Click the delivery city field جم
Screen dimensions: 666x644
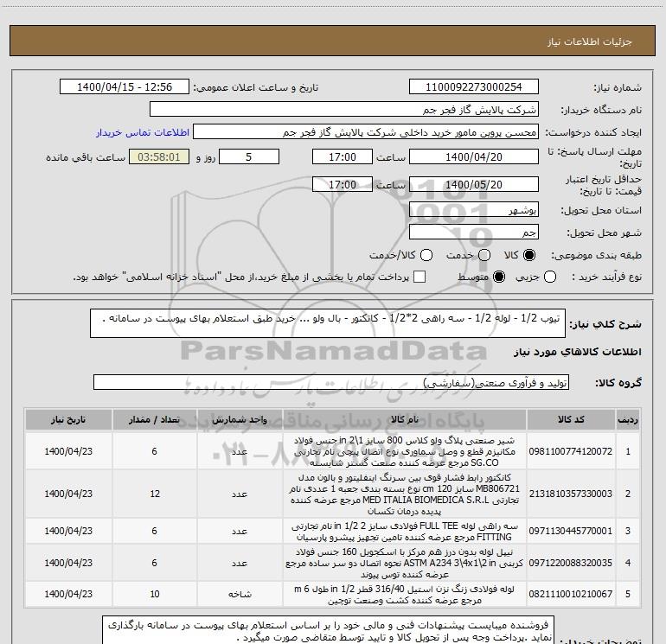tap(474, 233)
